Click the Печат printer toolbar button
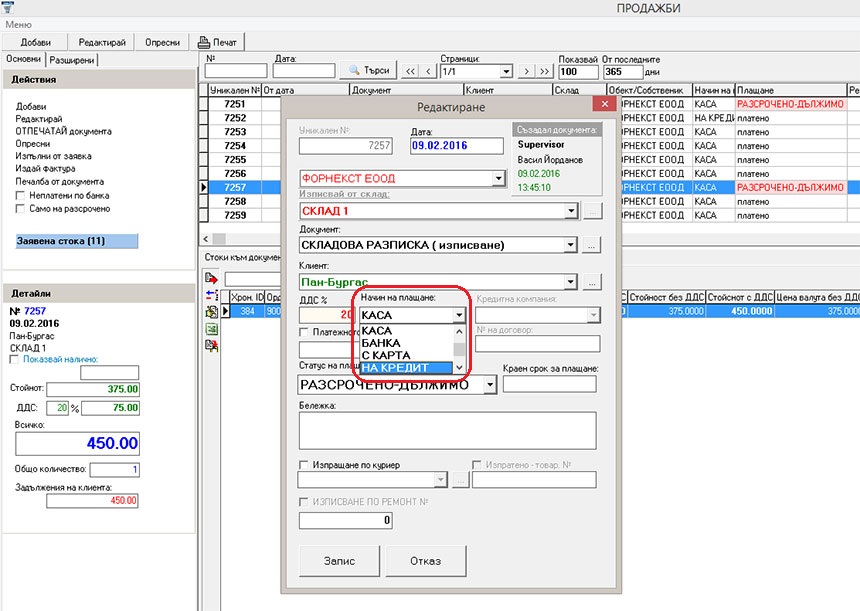Screen dimensions: 860x611 tap(217, 42)
